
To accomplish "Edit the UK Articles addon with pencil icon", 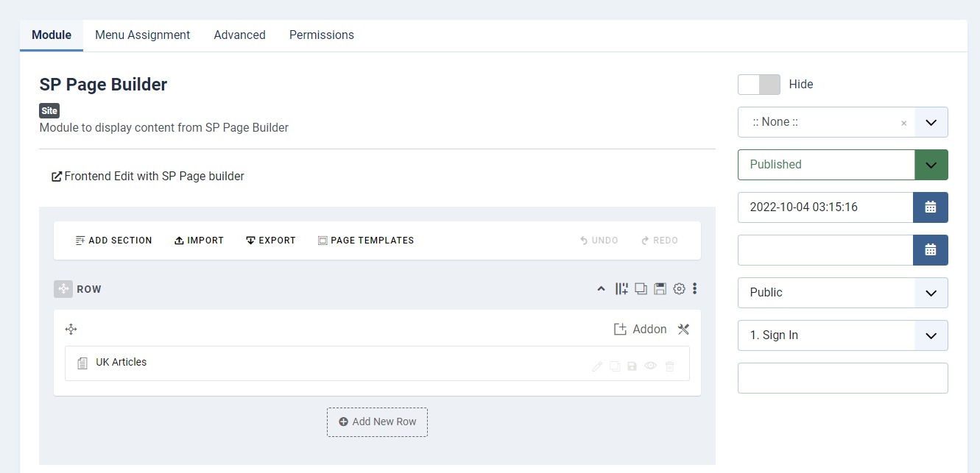I will [x=597, y=366].
